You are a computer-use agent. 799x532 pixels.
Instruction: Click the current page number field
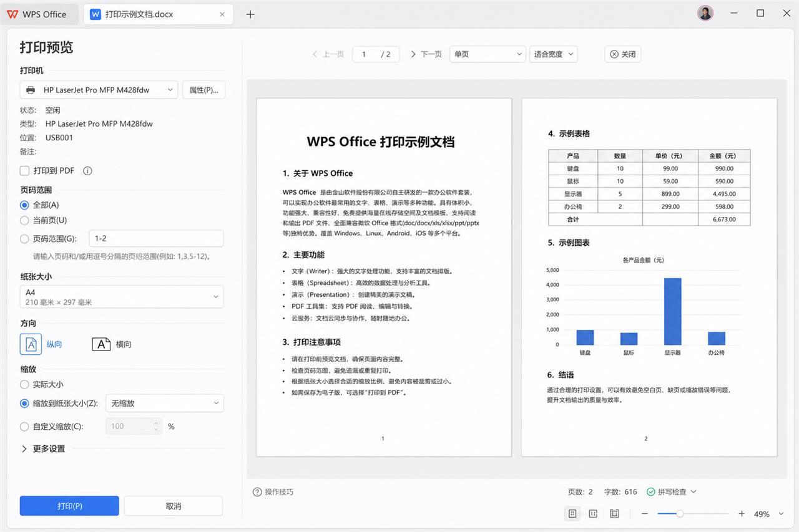click(x=364, y=54)
